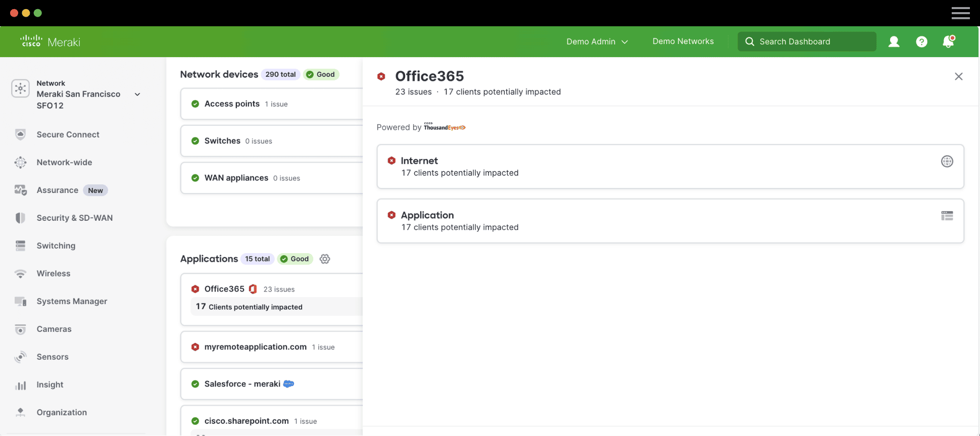980x436 pixels.
Task: Open the notifications bell icon
Action: tap(948, 41)
